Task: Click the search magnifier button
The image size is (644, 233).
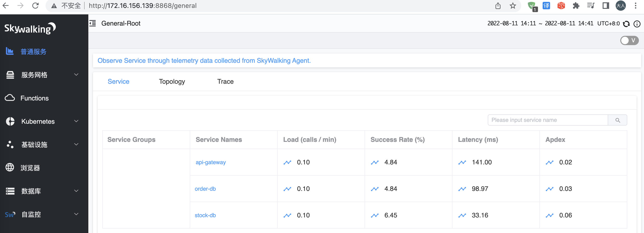Action: pyautogui.click(x=617, y=120)
